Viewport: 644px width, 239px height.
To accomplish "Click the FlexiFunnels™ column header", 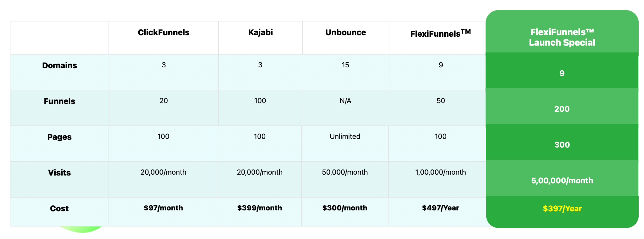I will (440, 33).
